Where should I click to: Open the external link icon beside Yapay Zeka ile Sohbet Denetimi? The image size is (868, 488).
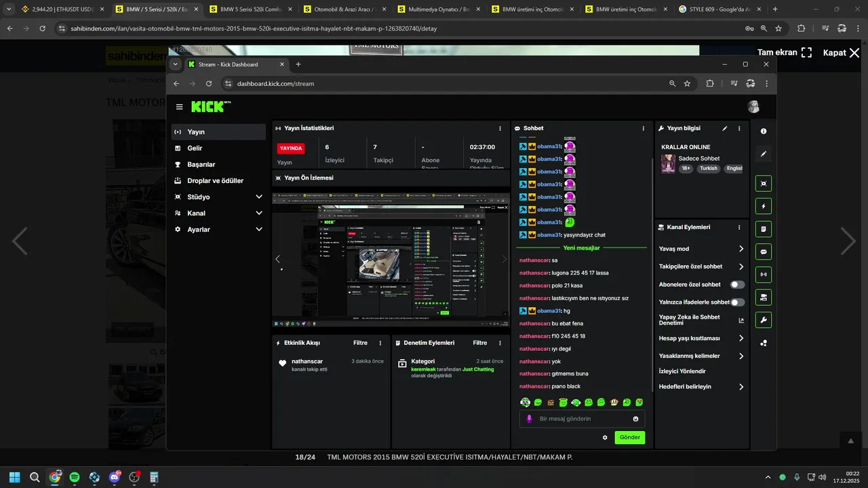click(741, 321)
